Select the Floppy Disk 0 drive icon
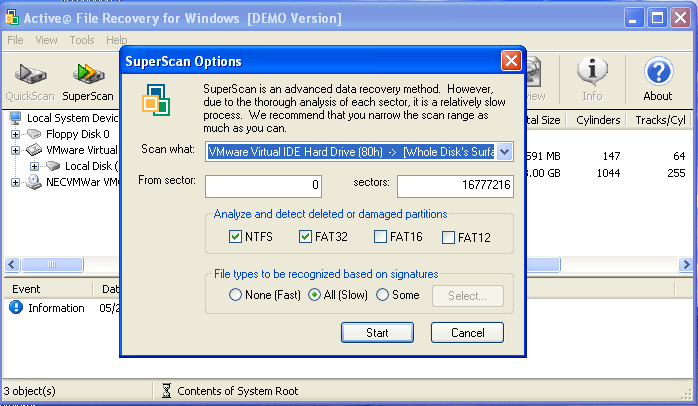Screen dimensions: 698x406 [x=34, y=134]
